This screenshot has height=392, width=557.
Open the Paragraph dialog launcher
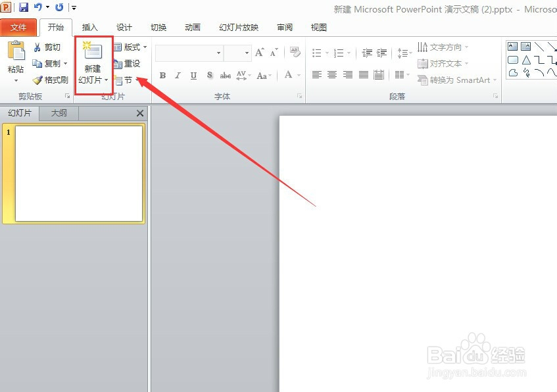coord(496,96)
